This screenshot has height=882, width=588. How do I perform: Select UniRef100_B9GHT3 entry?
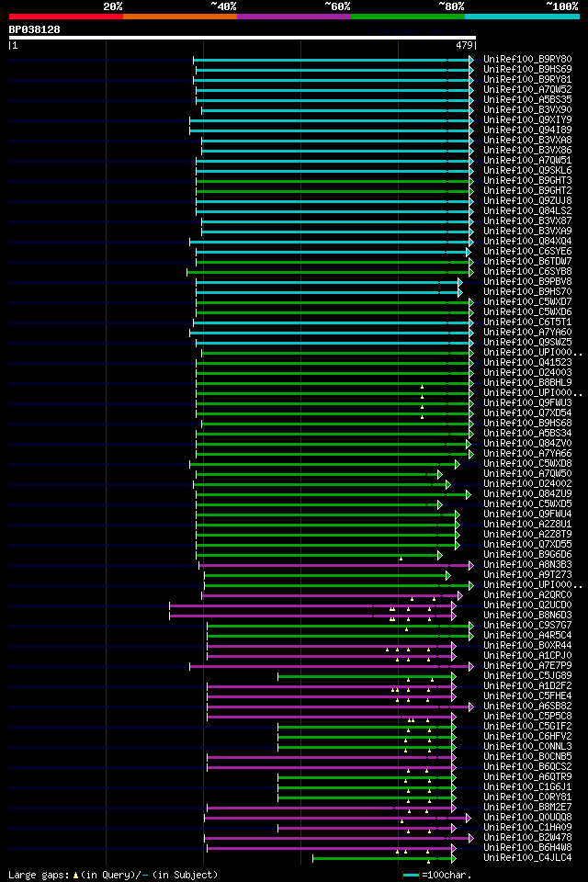coord(527,181)
